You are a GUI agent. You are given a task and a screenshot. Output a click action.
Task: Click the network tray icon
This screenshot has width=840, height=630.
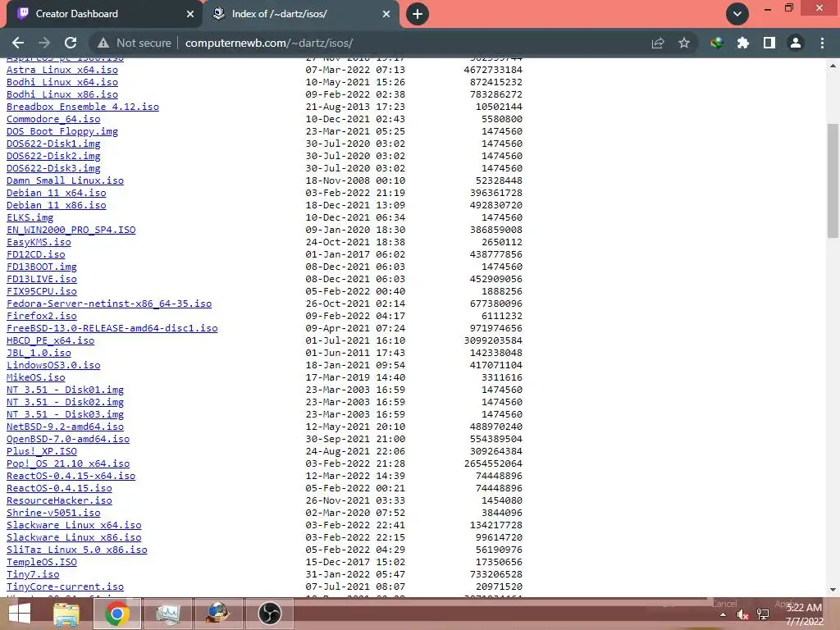tap(763, 615)
